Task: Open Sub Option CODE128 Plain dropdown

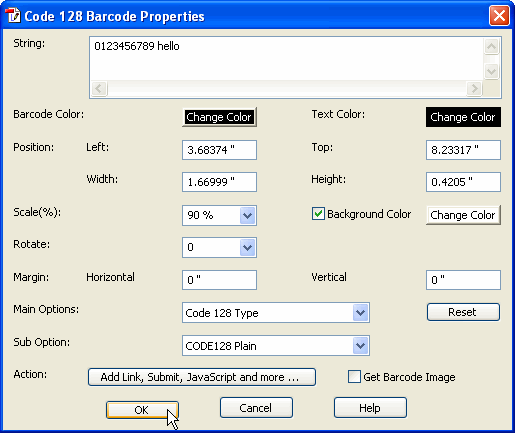Action: point(360,346)
